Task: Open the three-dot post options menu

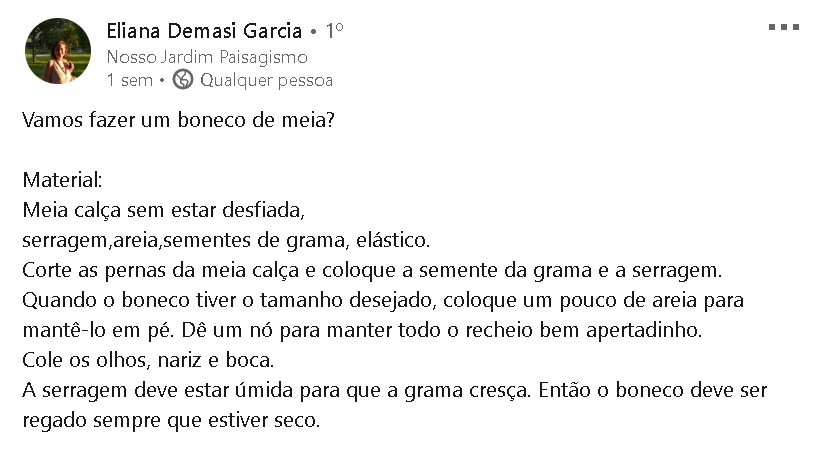Action: click(x=784, y=27)
